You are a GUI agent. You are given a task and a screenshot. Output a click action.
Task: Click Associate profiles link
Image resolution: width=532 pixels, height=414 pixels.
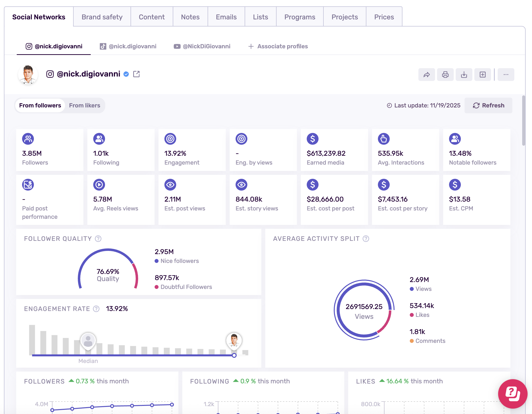(278, 46)
